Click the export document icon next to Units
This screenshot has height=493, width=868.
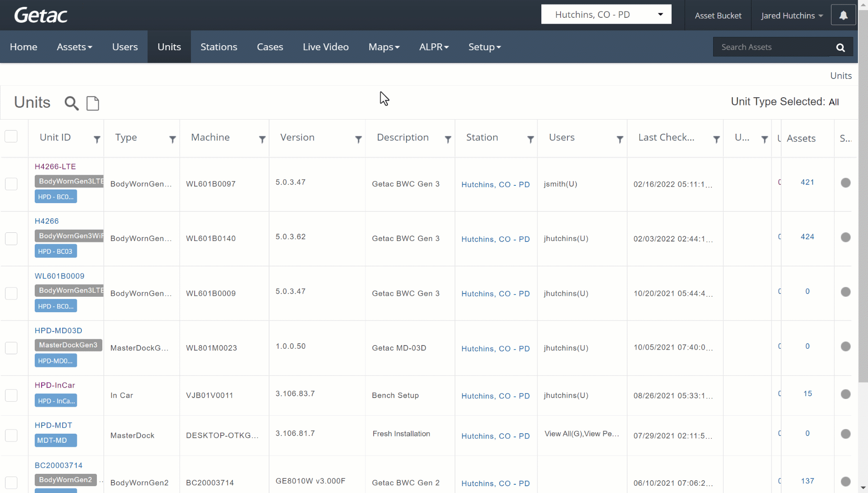pyautogui.click(x=93, y=103)
